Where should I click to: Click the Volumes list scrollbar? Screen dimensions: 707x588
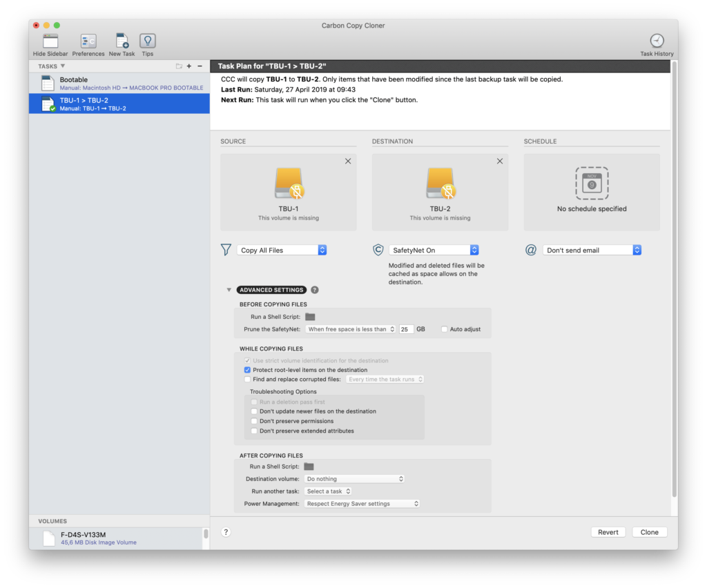pos(206,534)
